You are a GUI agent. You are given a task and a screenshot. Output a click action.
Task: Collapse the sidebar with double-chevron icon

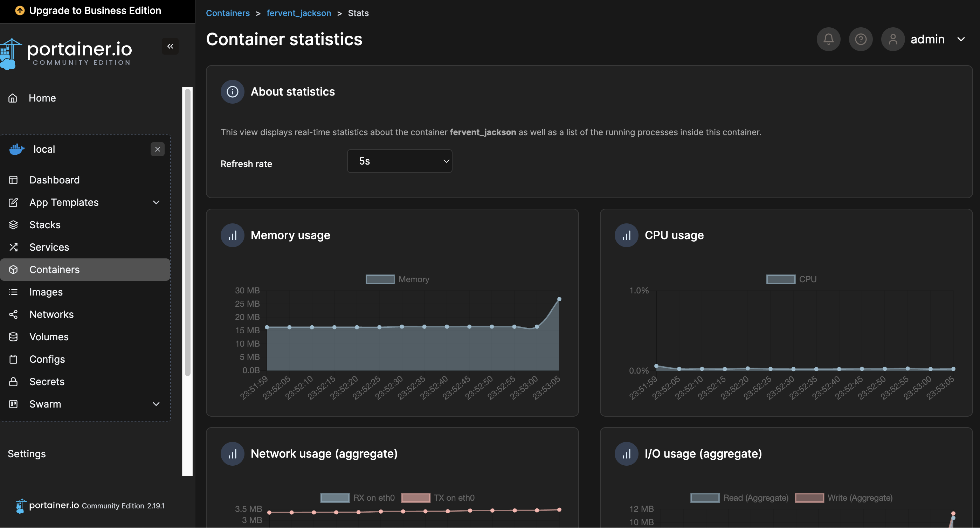[x=170, y=46]
